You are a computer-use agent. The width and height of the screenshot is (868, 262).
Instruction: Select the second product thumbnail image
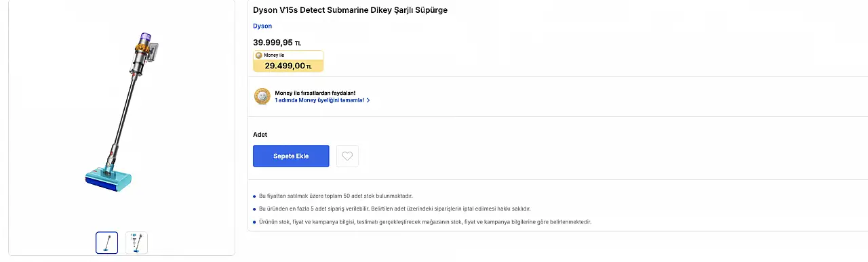click(136, 243)
